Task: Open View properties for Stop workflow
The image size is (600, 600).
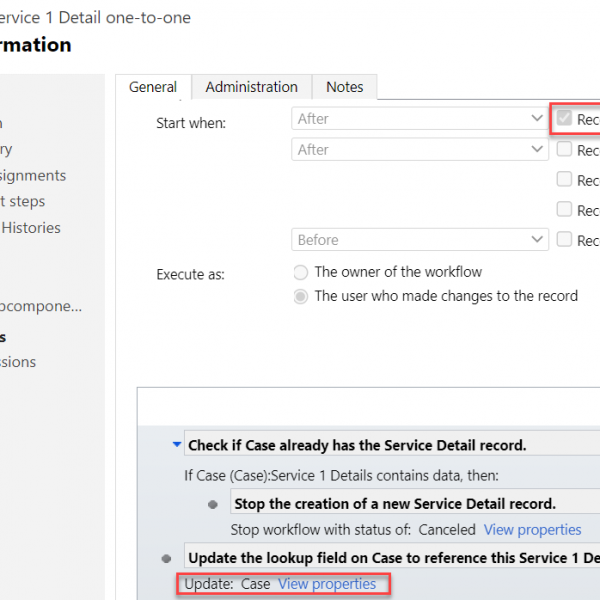Action: [532, 530]
